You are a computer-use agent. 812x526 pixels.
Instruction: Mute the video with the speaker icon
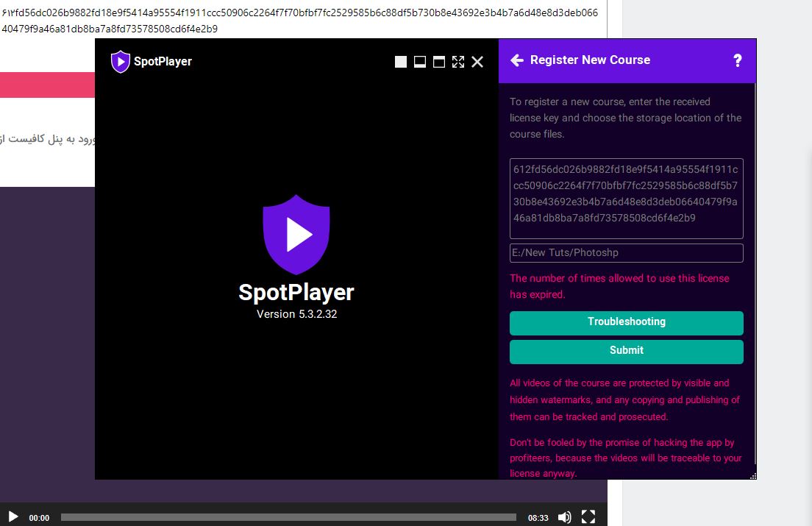tap(564, 517)
